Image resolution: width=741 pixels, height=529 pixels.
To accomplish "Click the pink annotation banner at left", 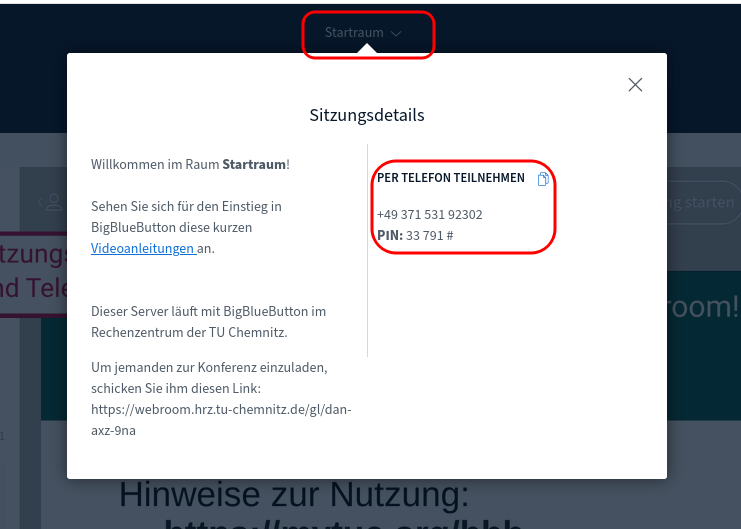I will coord(32,268).
